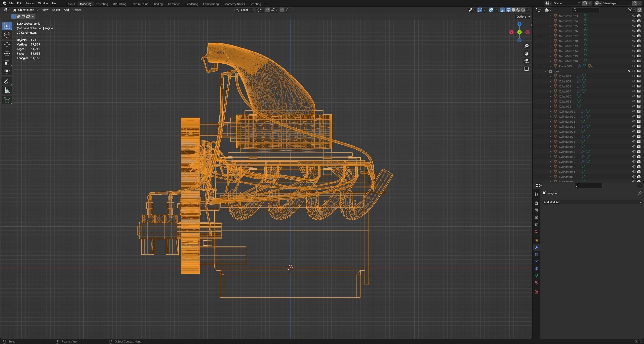Open the Render properties tab
This screenshot has width=644, height=344.
pyautogui.click(x=536, y=203)
